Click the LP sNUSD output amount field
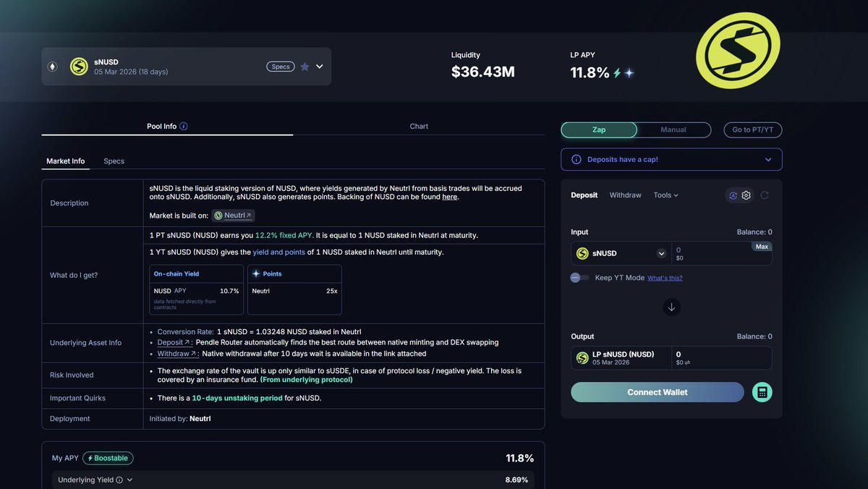This screenshot has width=868, height=489. click(721, 358)
